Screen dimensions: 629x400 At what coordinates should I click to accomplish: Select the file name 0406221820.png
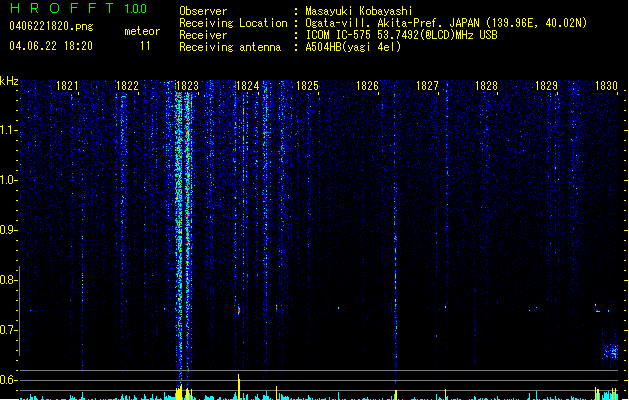point(51,27)
